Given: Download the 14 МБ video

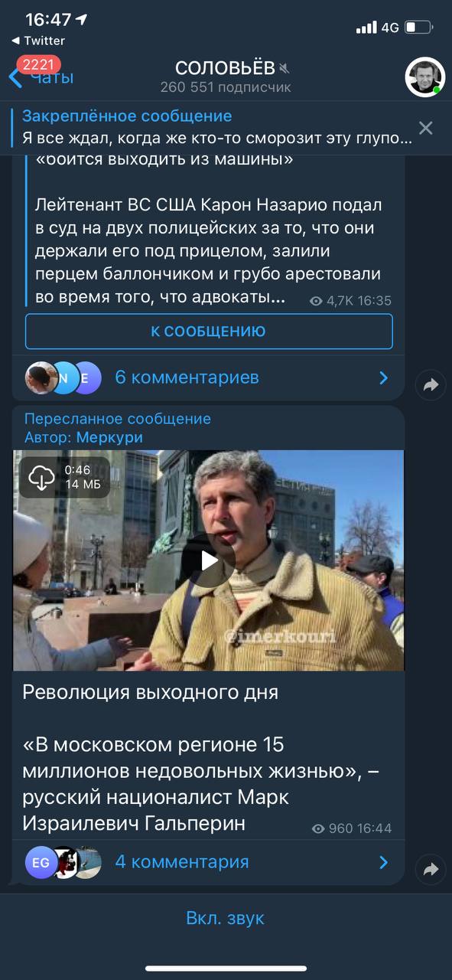Looking at the screenshot, I should (41, 478).
